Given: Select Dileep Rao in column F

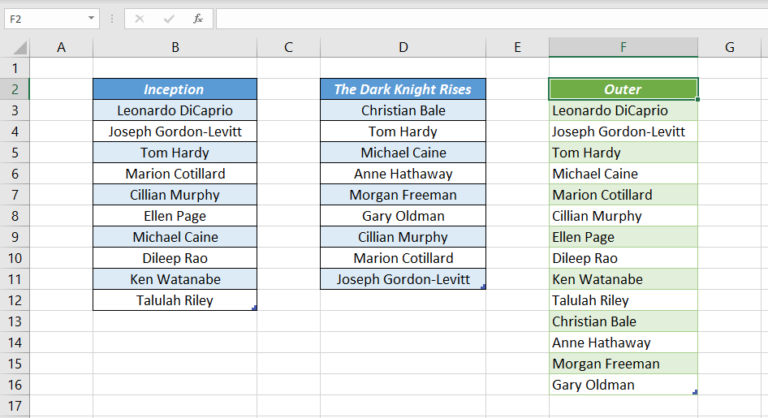Looking at the screenshot, I should coord(623,258).
